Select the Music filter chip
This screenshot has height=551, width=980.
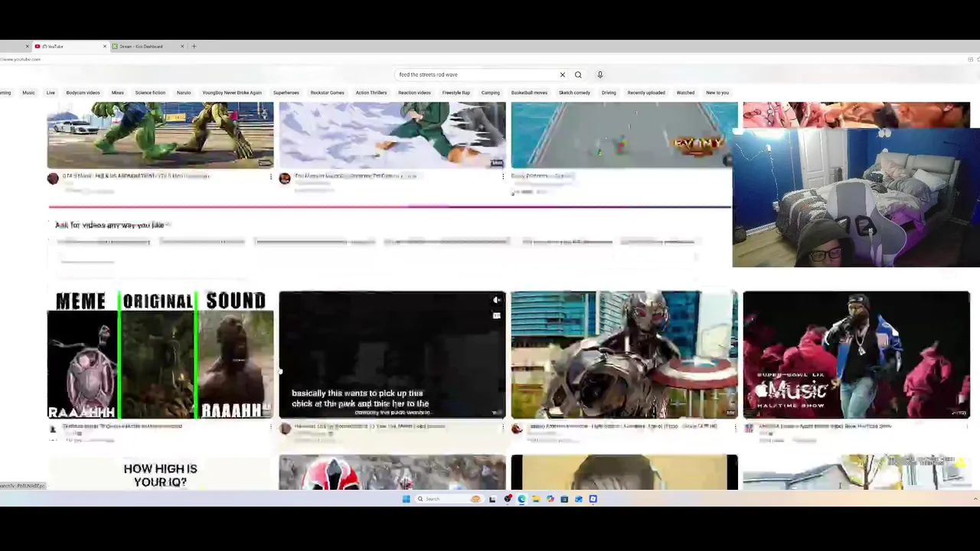coord(28,93)
